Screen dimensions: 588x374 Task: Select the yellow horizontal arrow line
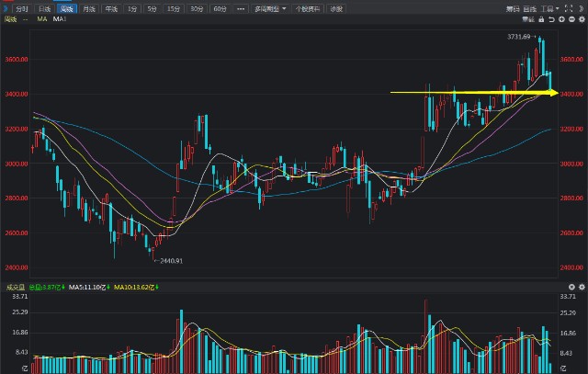pyautogui.click(x=469, y=93)
